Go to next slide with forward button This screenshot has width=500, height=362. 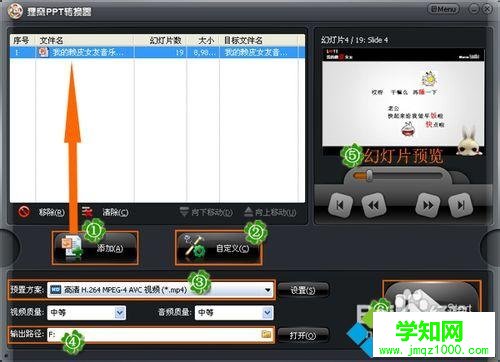[428, 205]
